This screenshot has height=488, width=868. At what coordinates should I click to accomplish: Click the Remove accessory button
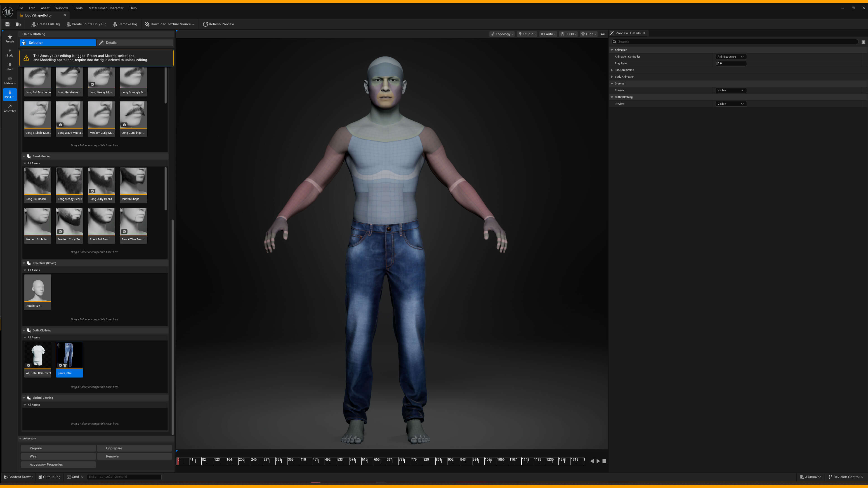pyautogui.click(x=134, y=456)
